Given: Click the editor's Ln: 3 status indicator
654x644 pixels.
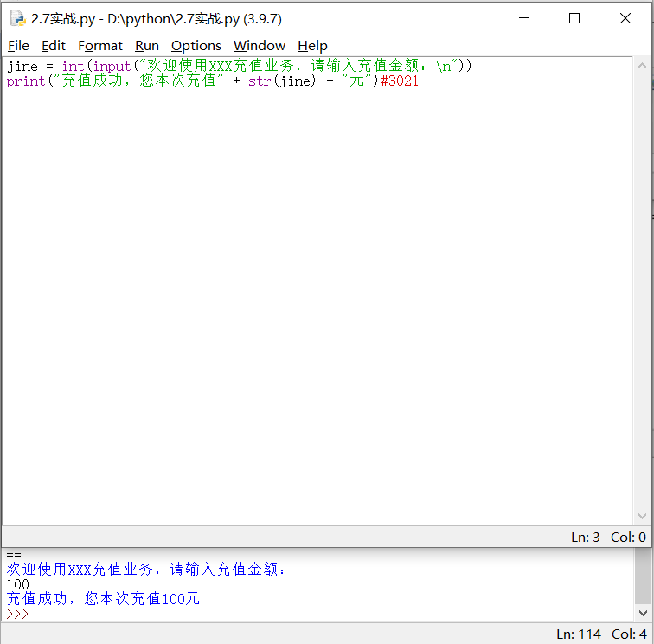Looking at the screenshot, I should (x=585, y=538).
